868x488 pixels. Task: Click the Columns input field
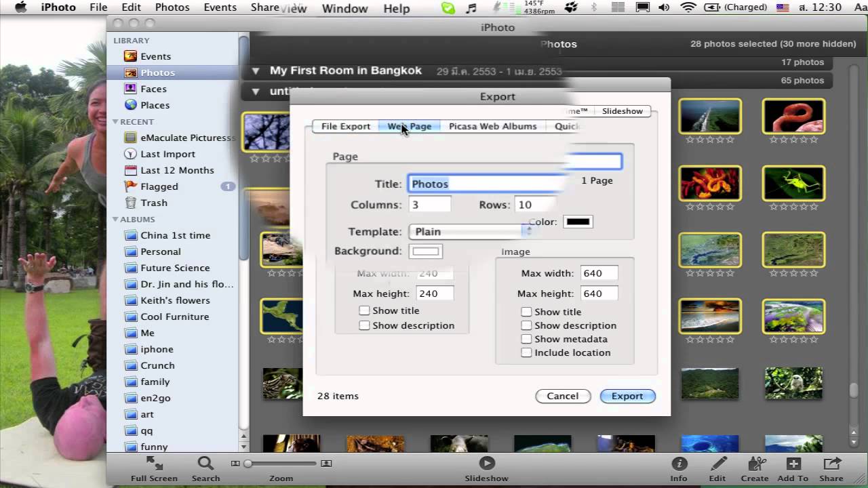click(430, 205)
